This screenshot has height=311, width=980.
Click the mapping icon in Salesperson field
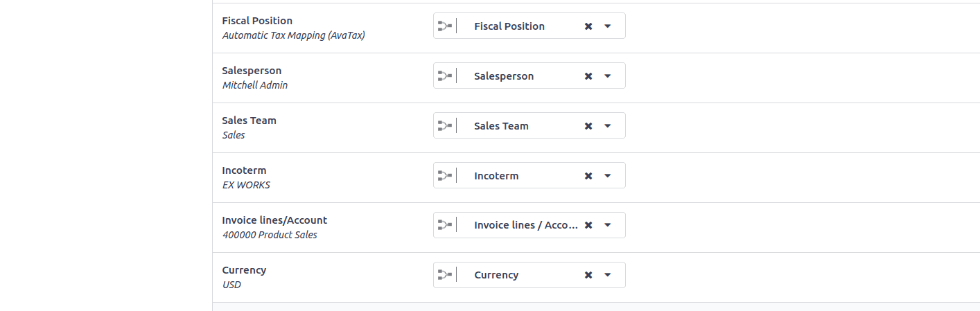pyautogui.click(x=445, y=76)
